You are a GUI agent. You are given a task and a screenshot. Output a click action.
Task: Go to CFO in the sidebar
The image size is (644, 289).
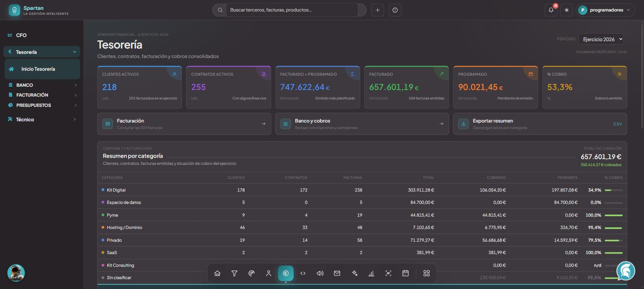coord(42,35)
